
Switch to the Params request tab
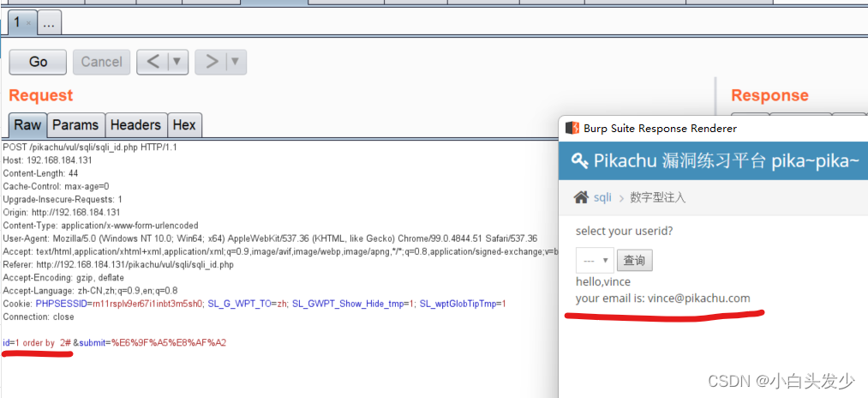click(x=76, y=125)
